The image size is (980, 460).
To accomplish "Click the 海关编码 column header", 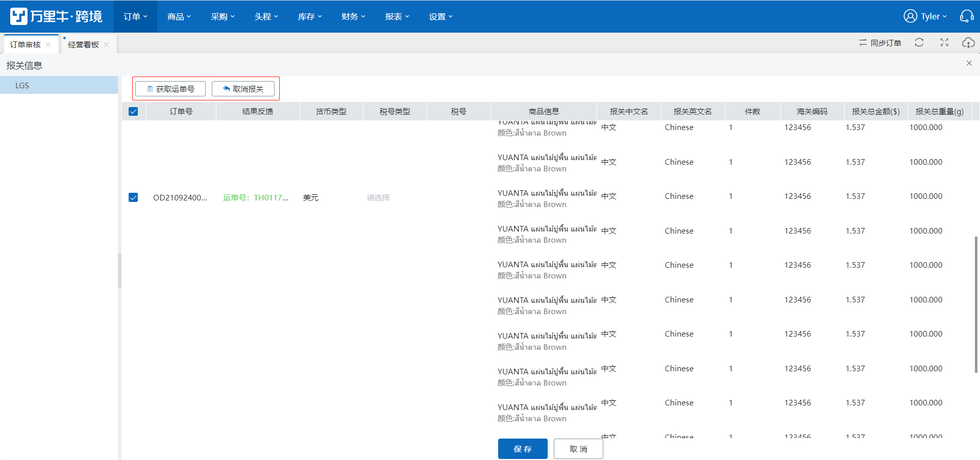I will click(x=812, y=111).
